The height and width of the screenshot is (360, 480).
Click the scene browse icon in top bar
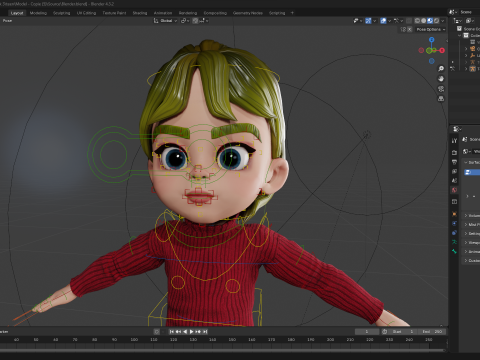[453, 12]
